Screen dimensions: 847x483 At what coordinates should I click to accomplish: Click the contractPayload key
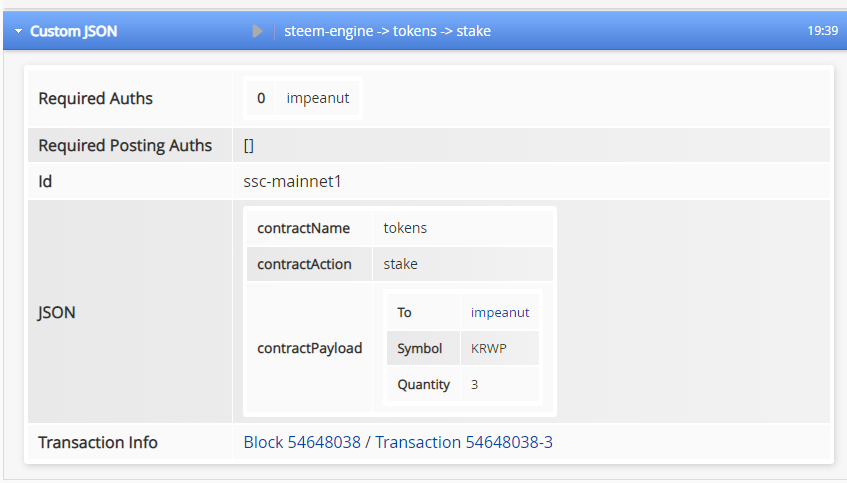coord(310,348)
